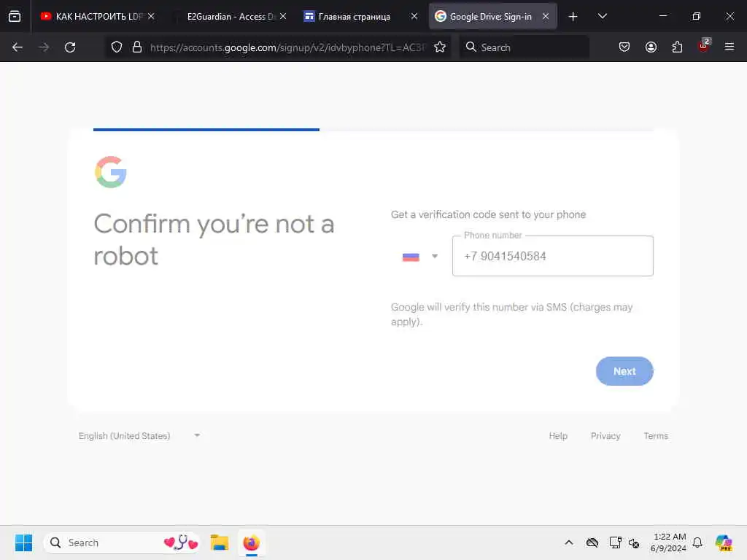Click the Google G logo
The width and height of the screenshot is (747, 560).
[111, 172]
